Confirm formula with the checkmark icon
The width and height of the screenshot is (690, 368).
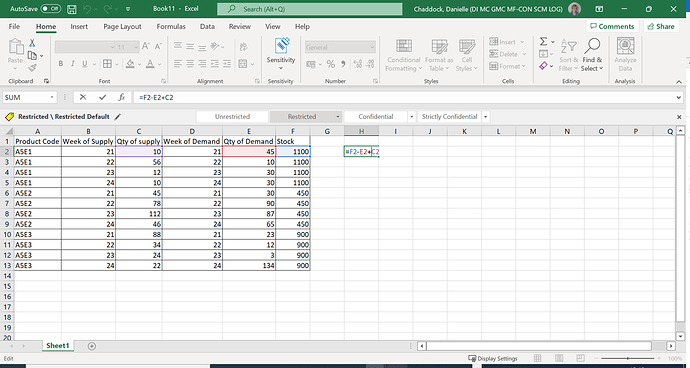pos(103,97)
